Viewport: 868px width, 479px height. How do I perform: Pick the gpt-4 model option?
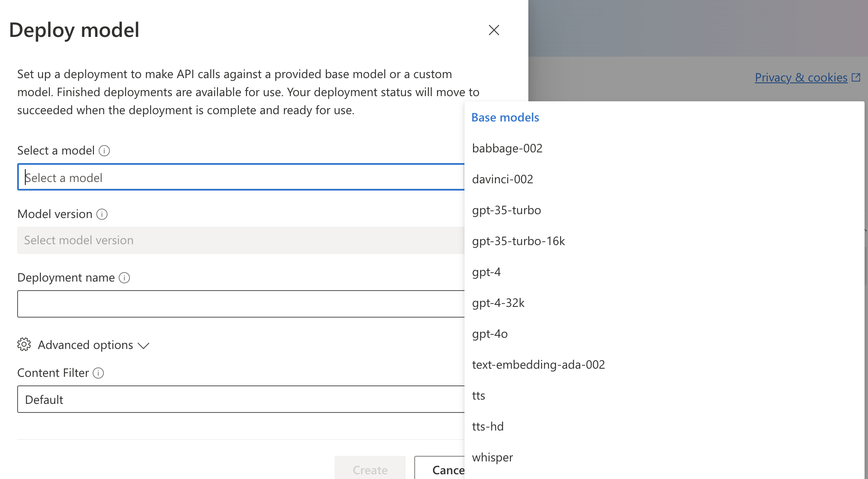click(x=664, y=272)
